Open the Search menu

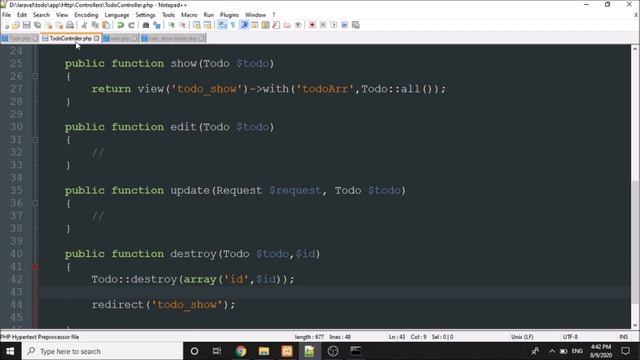pos(41,15)
